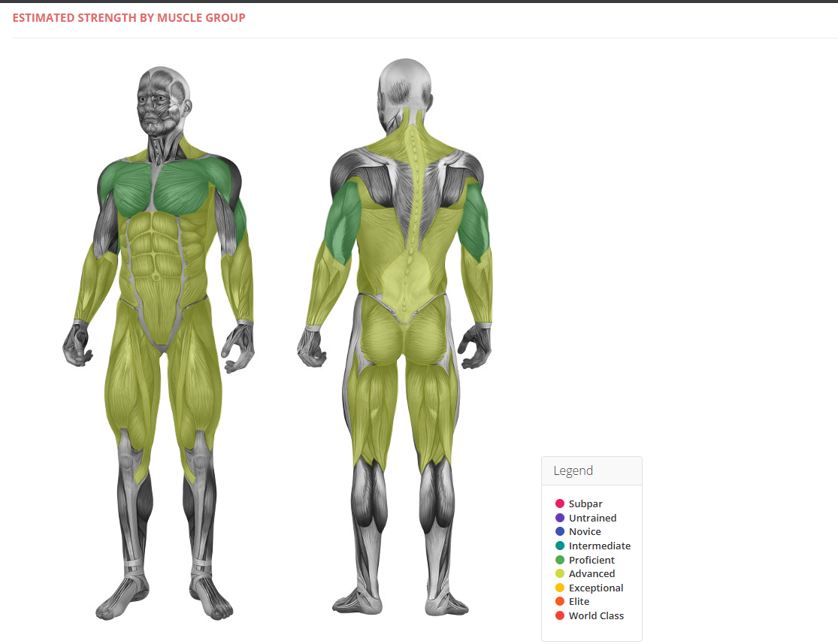Click the Advanced lime legend dot
Viewport: 838px width, 644px height.
(560, 573)
